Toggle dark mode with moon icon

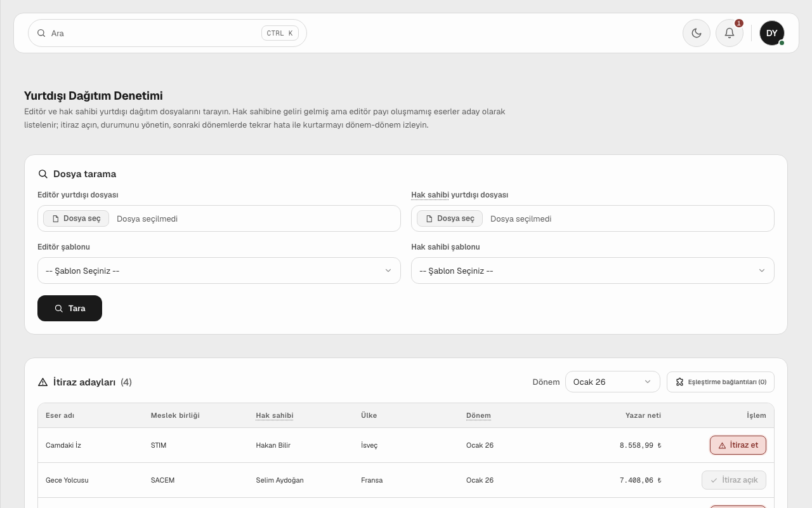click(x=697, y=33)
